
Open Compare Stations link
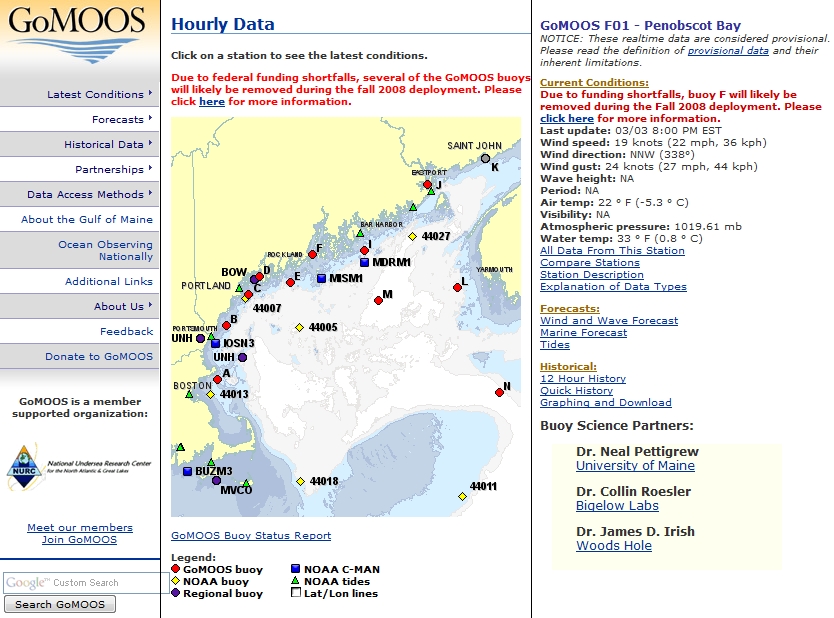(x=590, y=263)
